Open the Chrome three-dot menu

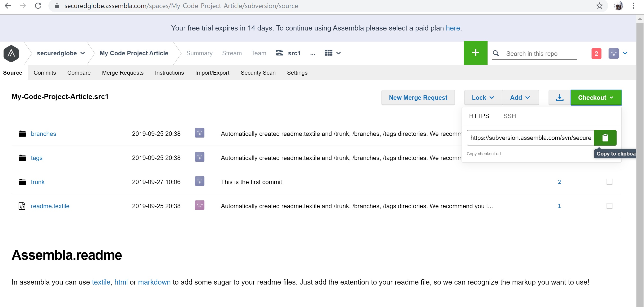click(x=634, y=6)
